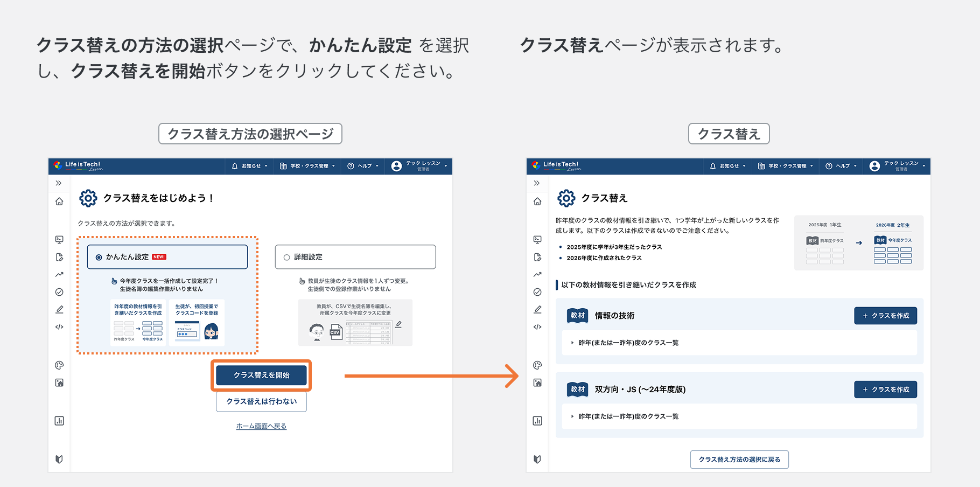Click the palette icon in the left sidebar
980x487 pixels.
coord(59,365)
